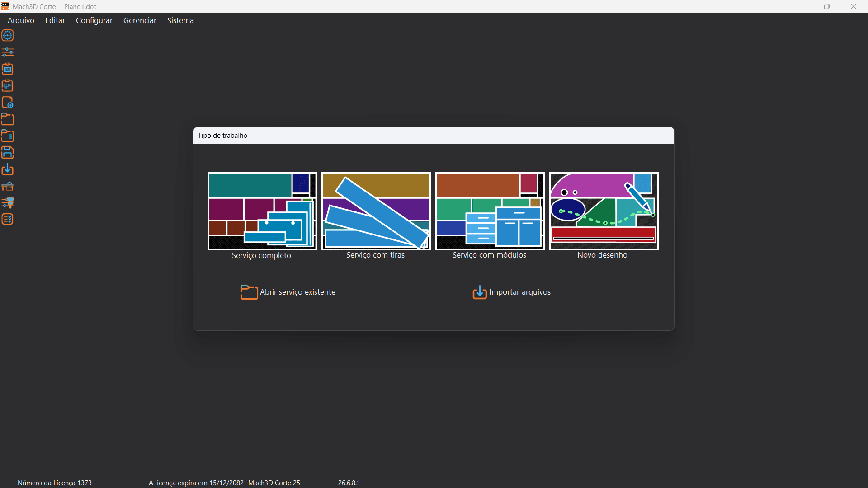This screenshot has width=868, height=488.
Task: Click the new document plus icon
Action: coord(8,102)
